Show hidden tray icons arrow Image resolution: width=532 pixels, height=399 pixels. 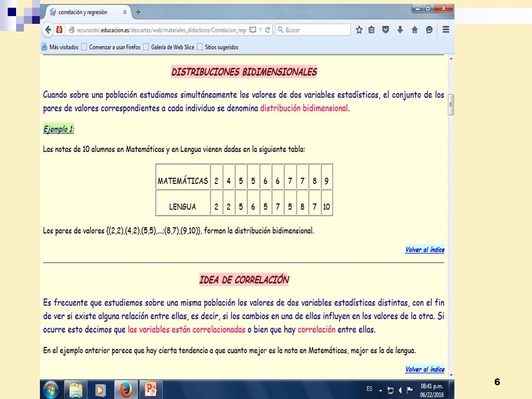pos(380,390)
